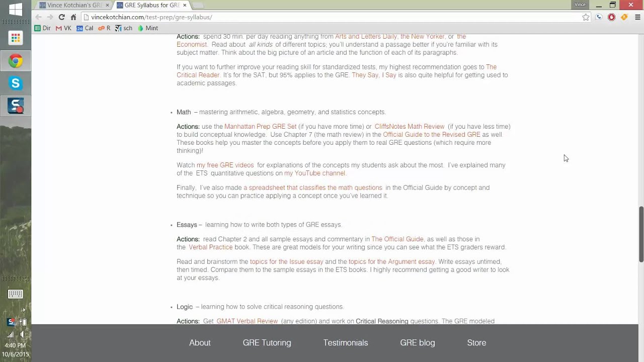
Task: Open the GRE blog footer item
Action: coord(418,343)
